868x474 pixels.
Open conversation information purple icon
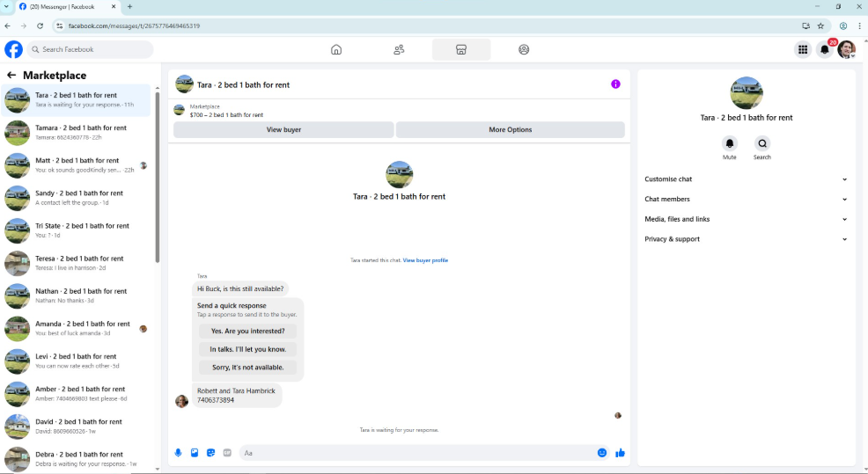[x=615, y=84]
